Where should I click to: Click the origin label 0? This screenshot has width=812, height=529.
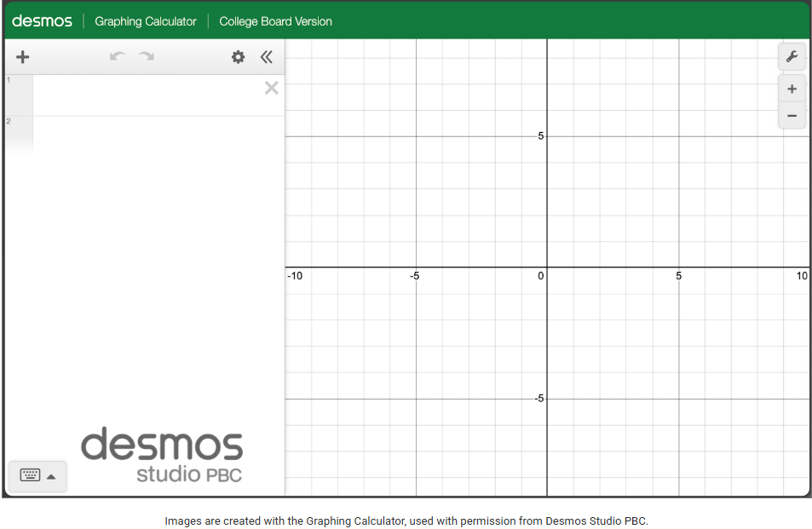pos(541,276)
